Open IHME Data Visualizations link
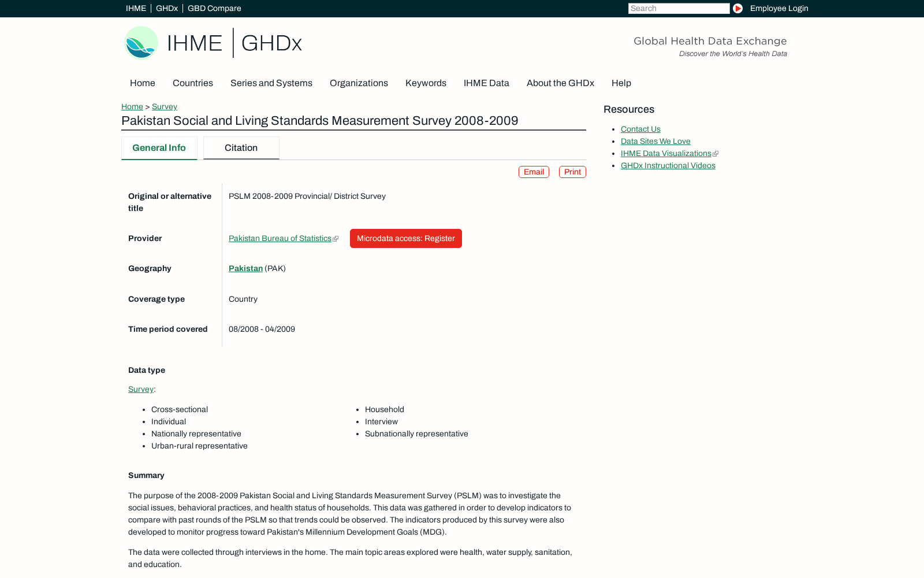Screen dimensions: 924x578 pos(666,154)
